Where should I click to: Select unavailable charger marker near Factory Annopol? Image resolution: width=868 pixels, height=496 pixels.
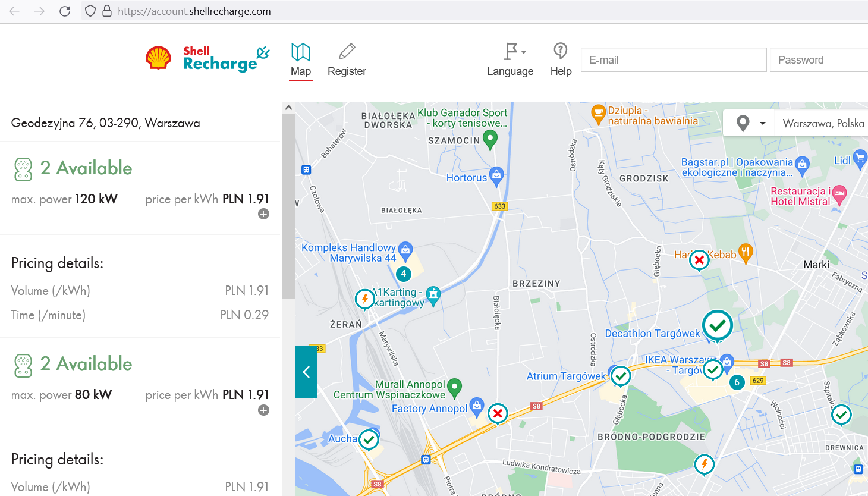[498, 413]
